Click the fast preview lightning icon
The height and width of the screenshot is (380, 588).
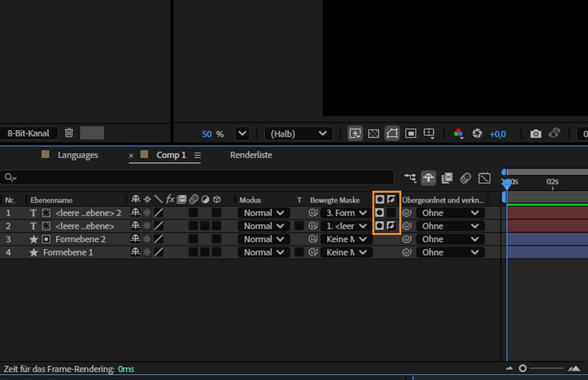(x=355, y=133)
